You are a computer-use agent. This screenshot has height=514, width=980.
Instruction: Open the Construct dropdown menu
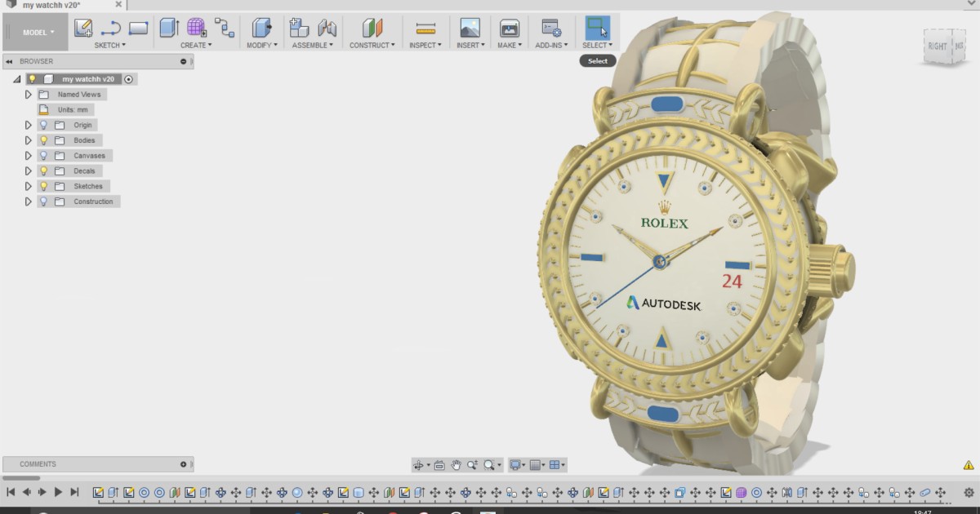point(372,45)
